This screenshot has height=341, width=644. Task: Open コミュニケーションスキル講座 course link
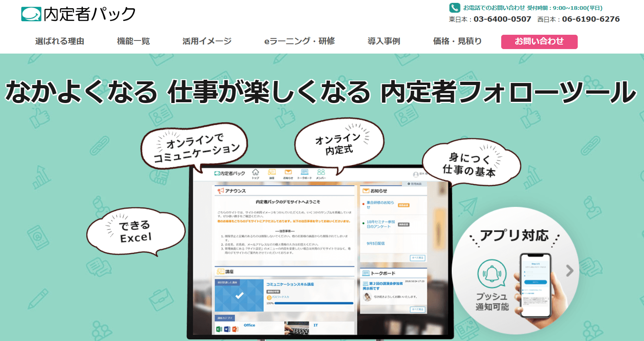click(x=290, y=284)
